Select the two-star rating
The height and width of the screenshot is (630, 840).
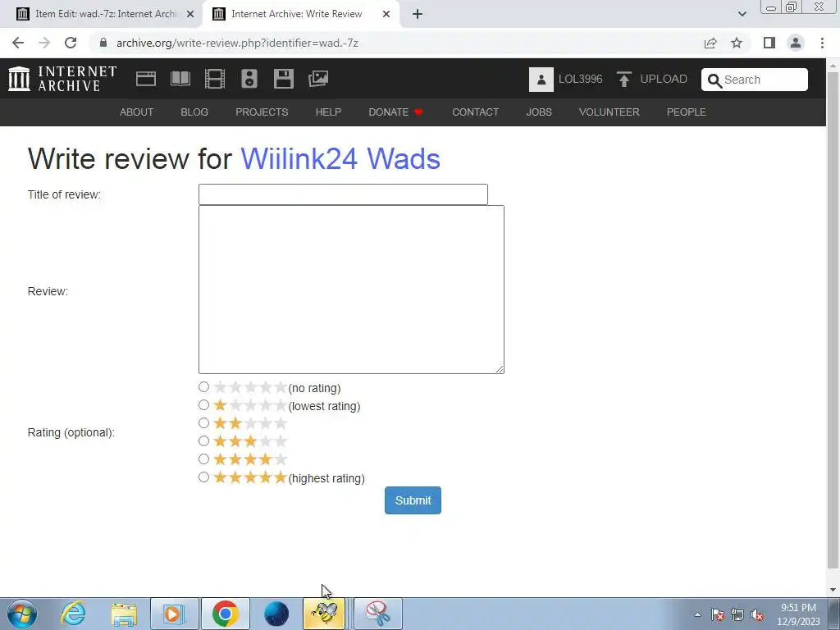203,423
